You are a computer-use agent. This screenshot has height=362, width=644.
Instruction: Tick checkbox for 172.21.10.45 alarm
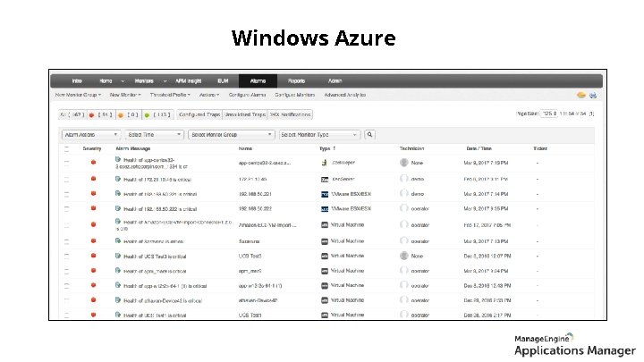[66, 180]
